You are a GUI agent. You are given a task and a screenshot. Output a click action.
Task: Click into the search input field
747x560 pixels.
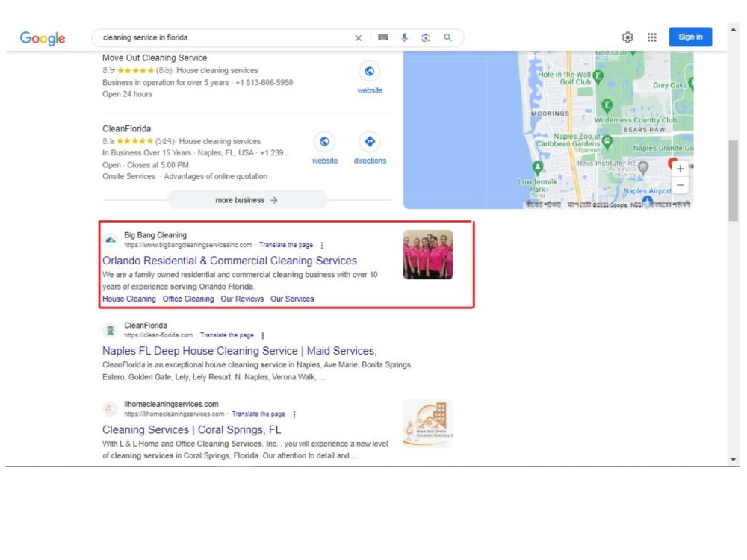(x=224, y=37)
